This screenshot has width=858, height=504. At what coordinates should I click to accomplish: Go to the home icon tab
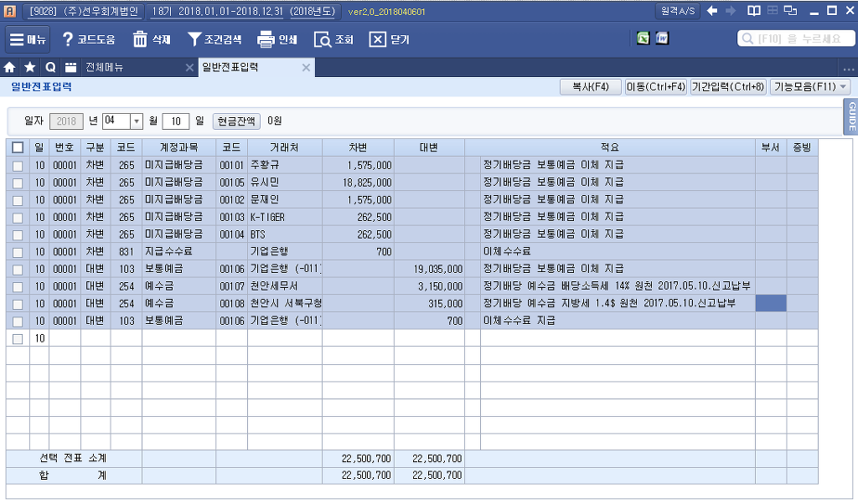point(10,68)
